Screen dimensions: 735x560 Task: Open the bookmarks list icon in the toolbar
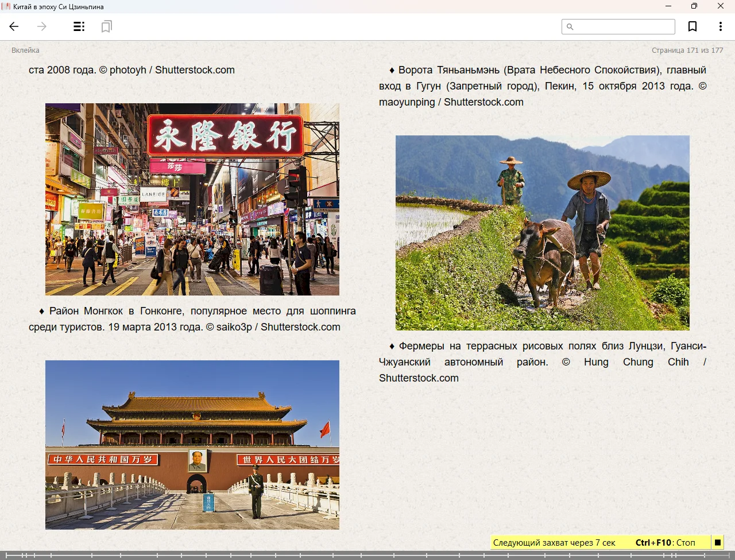pyautogui.click(x=106, y=26)
